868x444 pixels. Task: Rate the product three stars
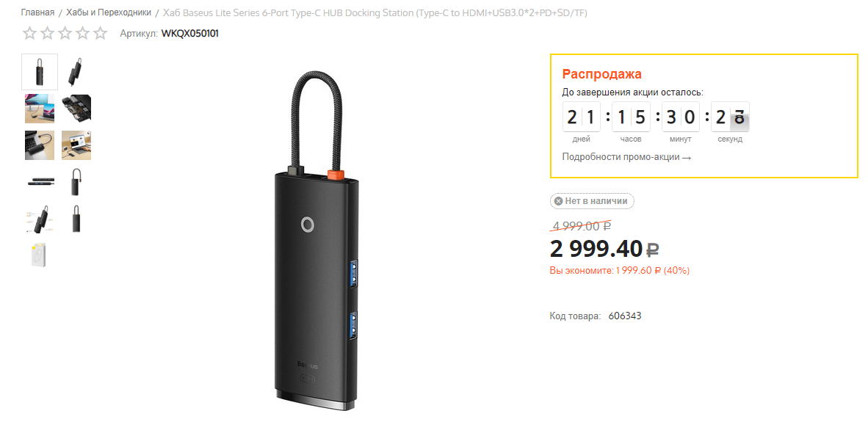[x=65, y=33]
